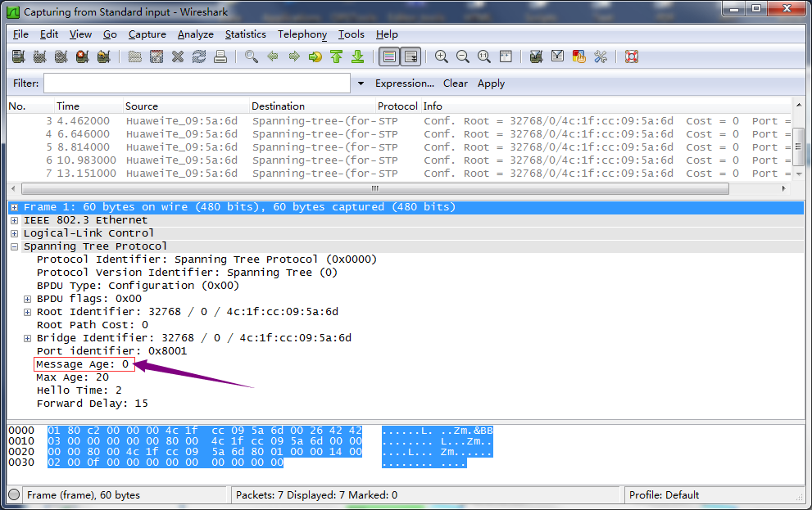Toggle packet list colorization
812x510 pixels.
point(389,56)
